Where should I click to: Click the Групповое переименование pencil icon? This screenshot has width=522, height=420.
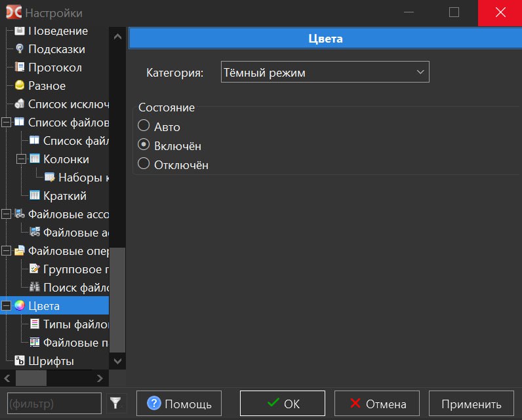[x=35, y=269]
